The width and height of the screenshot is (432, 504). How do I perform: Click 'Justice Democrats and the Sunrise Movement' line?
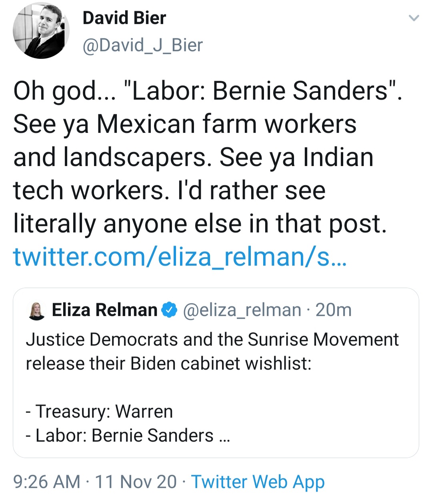pos(212,340)
